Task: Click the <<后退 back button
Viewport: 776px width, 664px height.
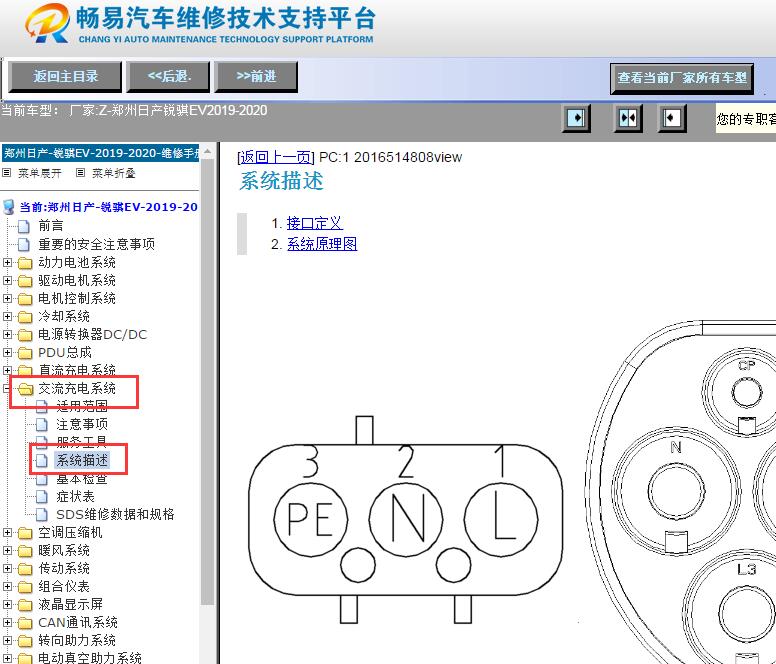Action: coord(168,77)
